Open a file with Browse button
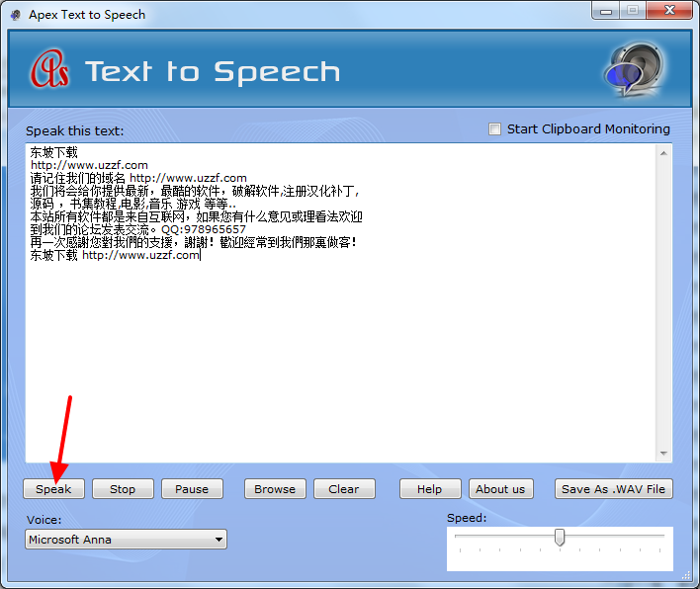 coord(275,489)
